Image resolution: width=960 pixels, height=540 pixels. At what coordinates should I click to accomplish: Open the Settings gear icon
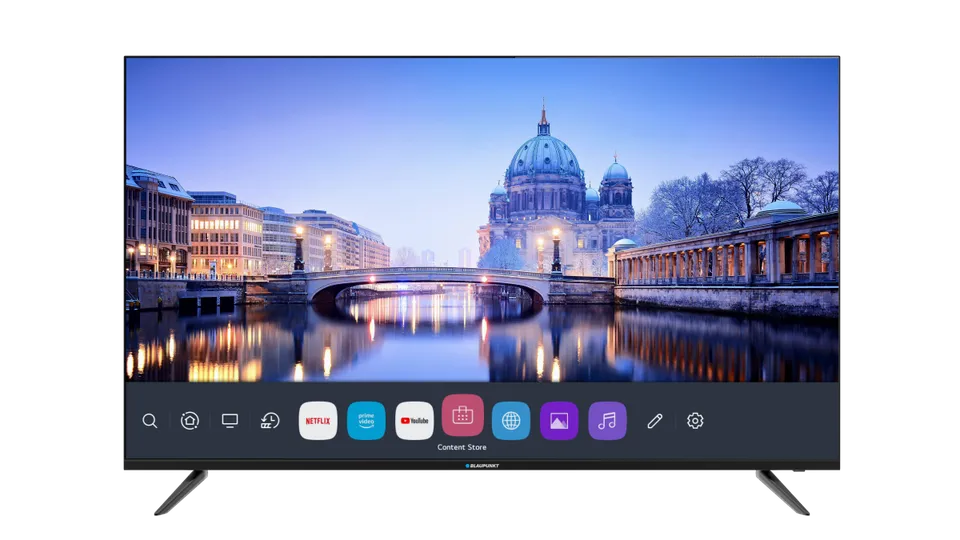pos(695,421)
